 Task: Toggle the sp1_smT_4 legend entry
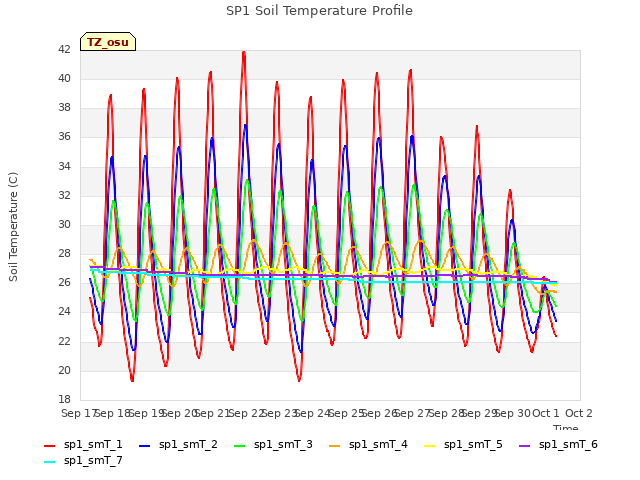368,444
